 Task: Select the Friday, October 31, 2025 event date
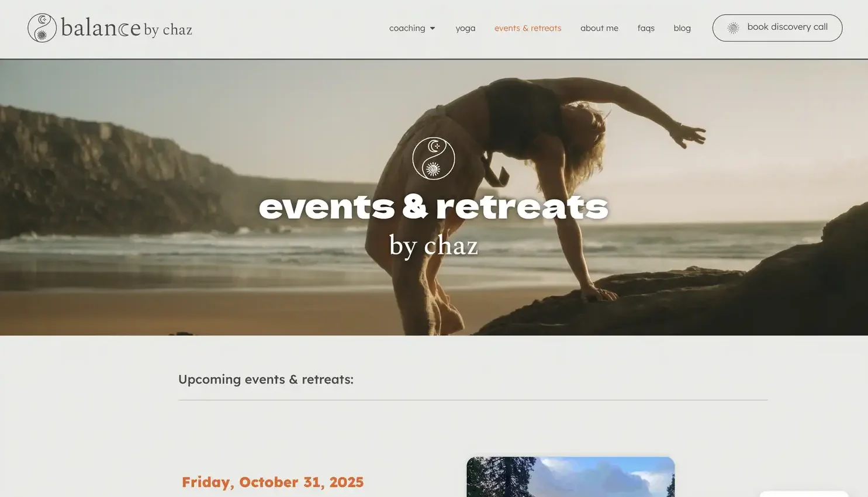(272, 482)
